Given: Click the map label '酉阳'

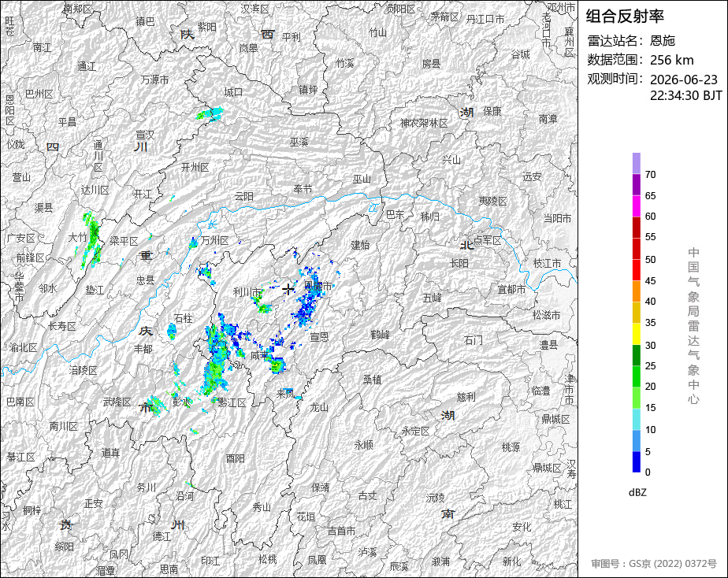Looking at the screenshot, I should (x=235, y=458).
